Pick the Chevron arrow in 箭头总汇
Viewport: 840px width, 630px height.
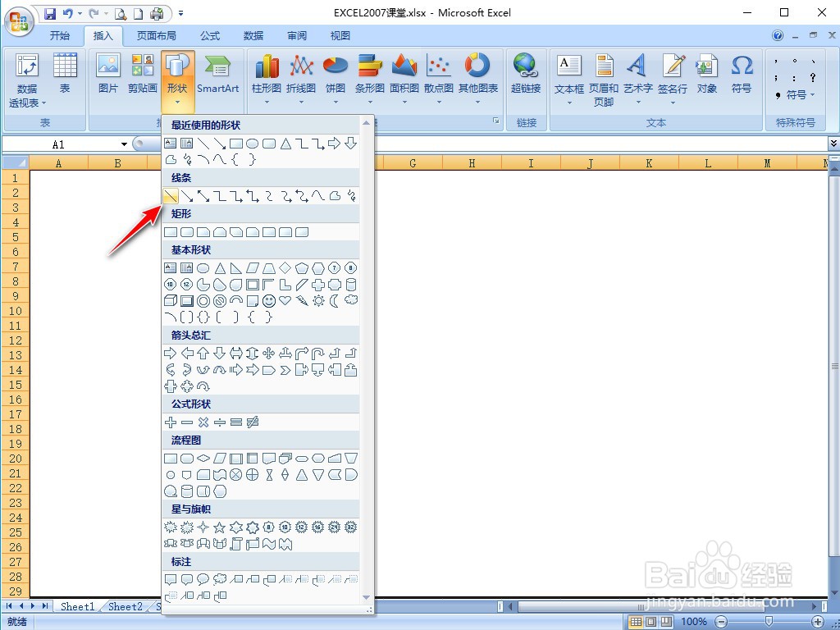pyautogui.click(x=285, y=370)
